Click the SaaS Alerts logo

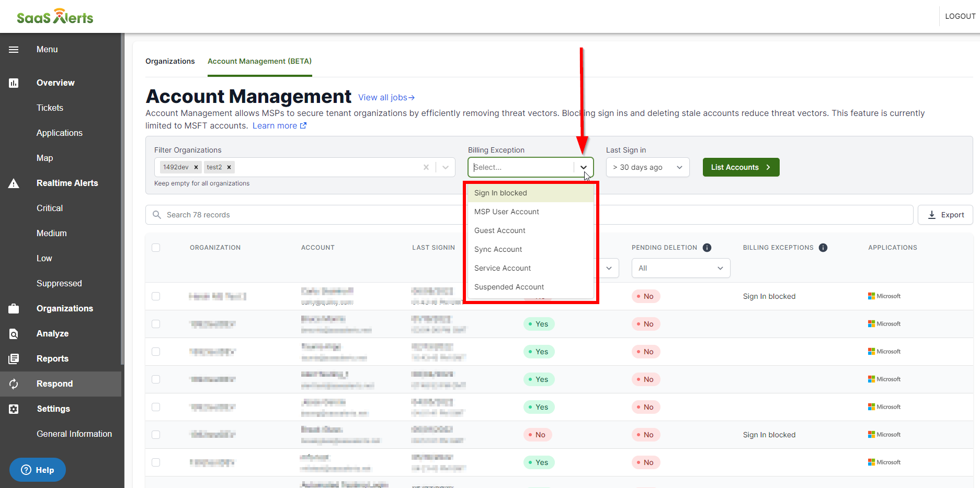click(55, 17)
